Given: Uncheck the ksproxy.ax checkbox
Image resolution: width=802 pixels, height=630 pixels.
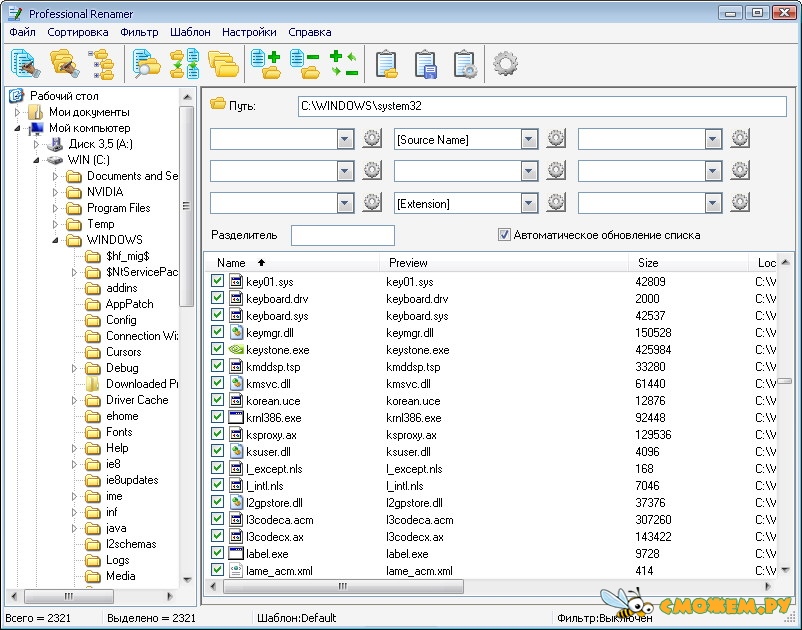Looking at the screenshot, I should coord(217,434).
